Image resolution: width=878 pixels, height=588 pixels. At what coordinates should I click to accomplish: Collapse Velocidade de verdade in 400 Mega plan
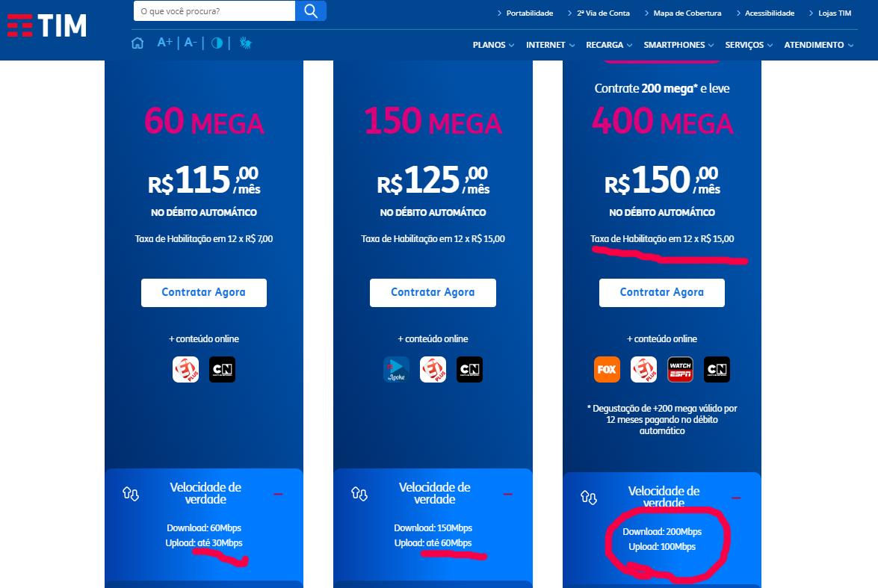point(736,498)
